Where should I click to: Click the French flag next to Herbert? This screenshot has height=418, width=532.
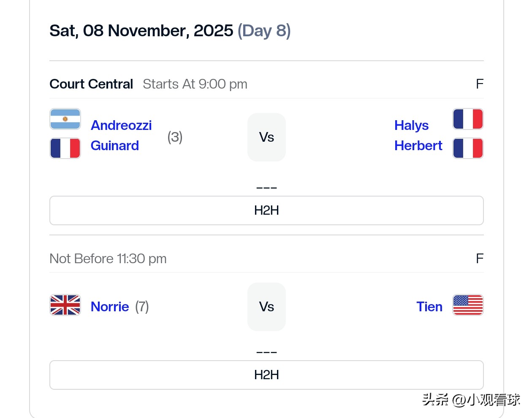coord(468,148)
